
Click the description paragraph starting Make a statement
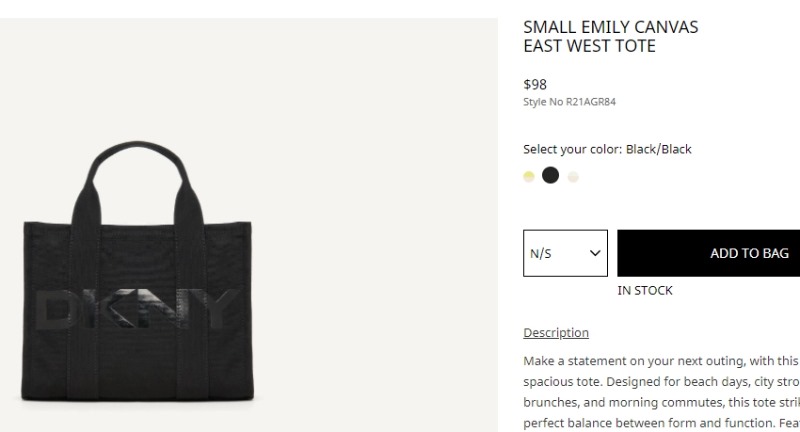[x=661, y=392]
